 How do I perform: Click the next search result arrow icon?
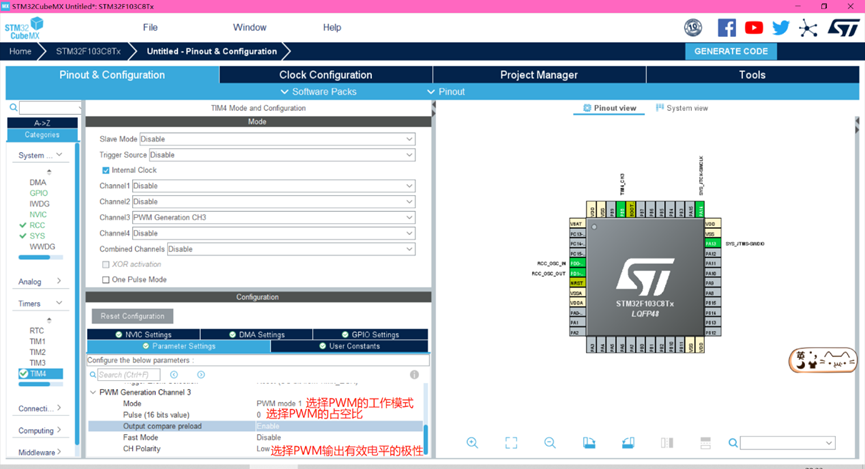(201, 375)
